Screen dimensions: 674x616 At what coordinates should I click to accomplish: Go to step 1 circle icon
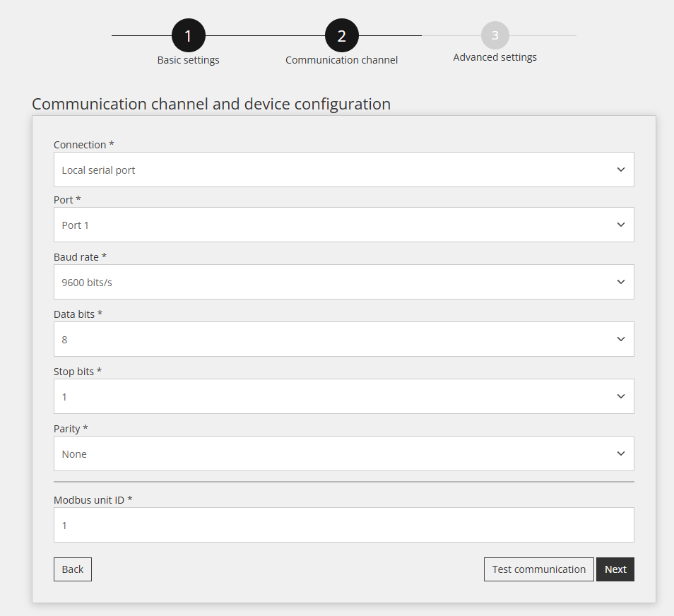point(188,36)
